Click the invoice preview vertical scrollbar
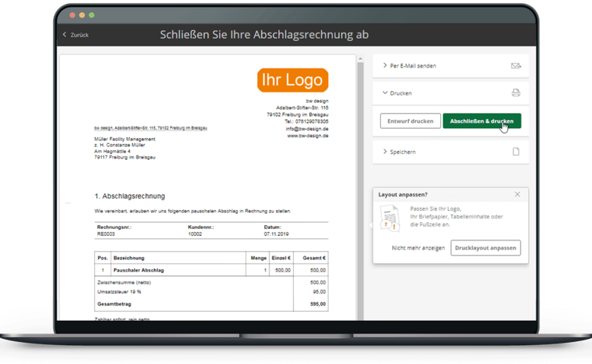 [361, 190]
